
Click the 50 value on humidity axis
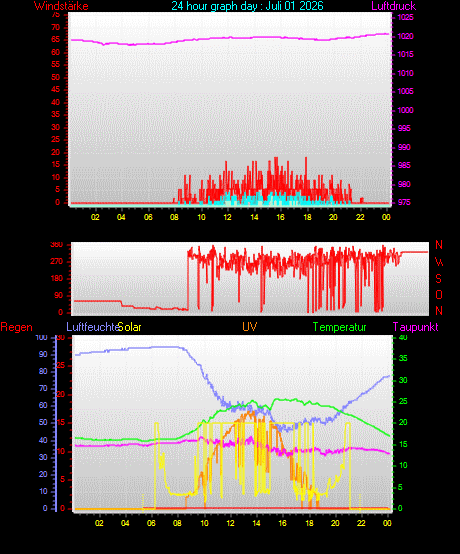(x=43, y=423)
